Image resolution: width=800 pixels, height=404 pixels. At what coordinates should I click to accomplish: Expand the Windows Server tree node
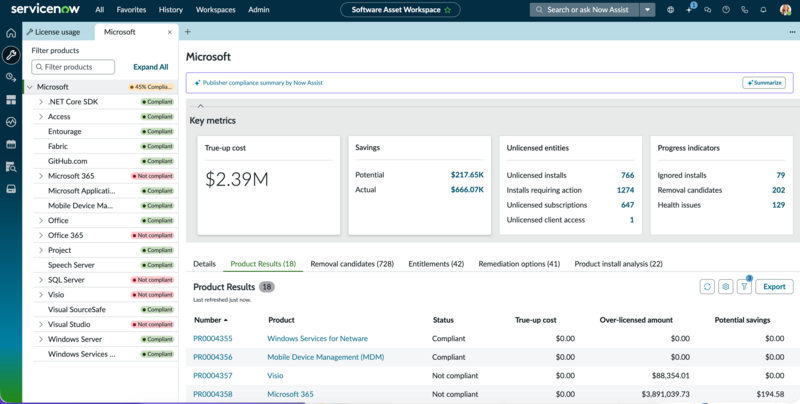click(x=41, y=339)
